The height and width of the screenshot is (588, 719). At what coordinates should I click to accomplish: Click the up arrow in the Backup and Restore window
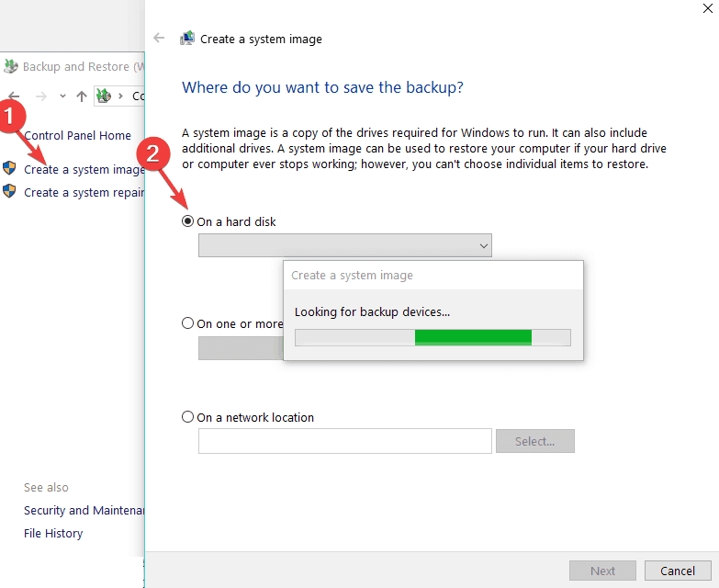(82, 96)
